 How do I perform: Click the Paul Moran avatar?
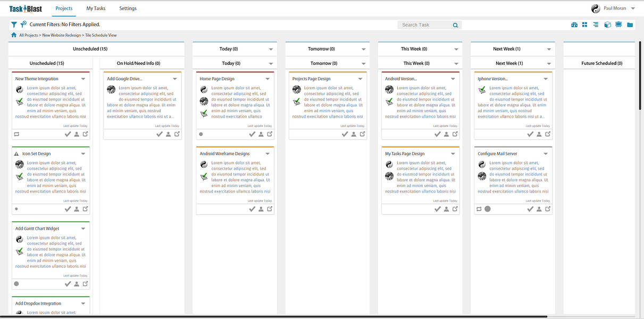click(596, 9)
